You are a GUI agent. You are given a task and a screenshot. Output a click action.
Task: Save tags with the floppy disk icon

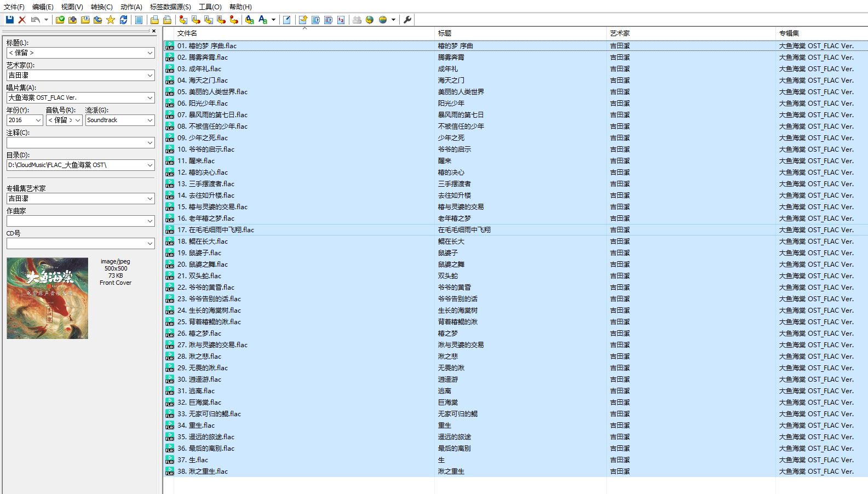[9, 20]
